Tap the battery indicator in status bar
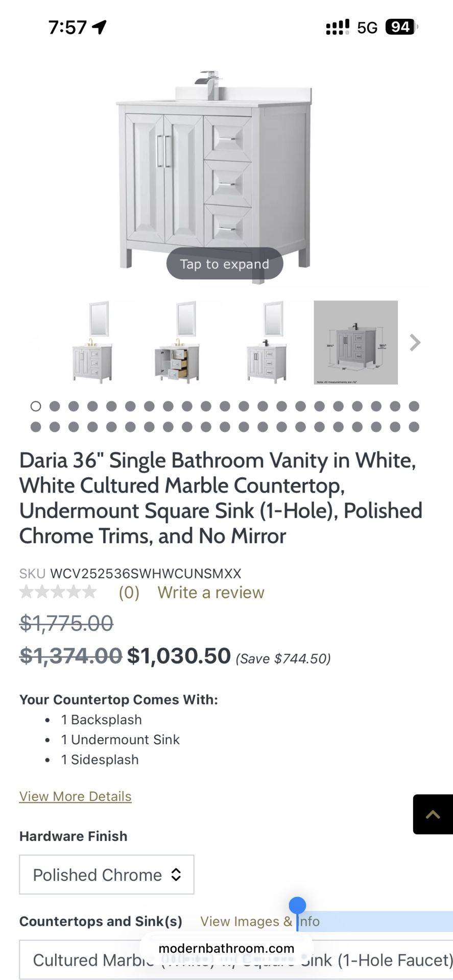The image size is (453, 980). [401, 27]
